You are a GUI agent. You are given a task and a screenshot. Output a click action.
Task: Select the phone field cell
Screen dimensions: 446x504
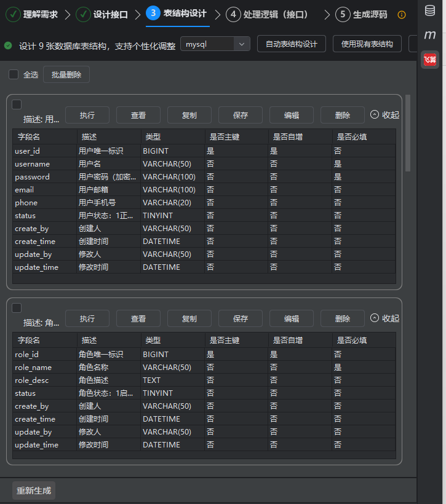[44, 202]
